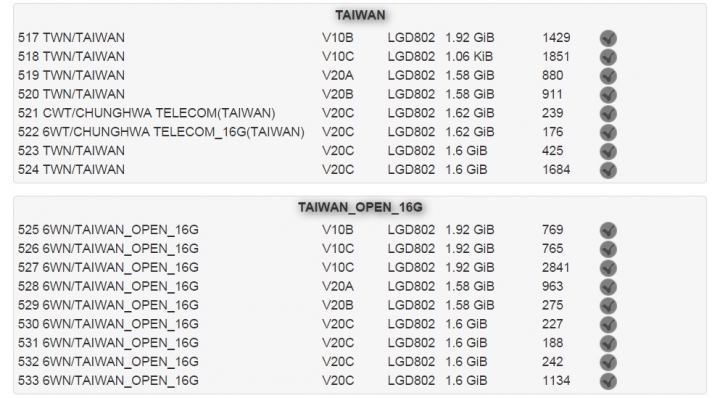Click the V20A version in row 519

coord(338,75)
